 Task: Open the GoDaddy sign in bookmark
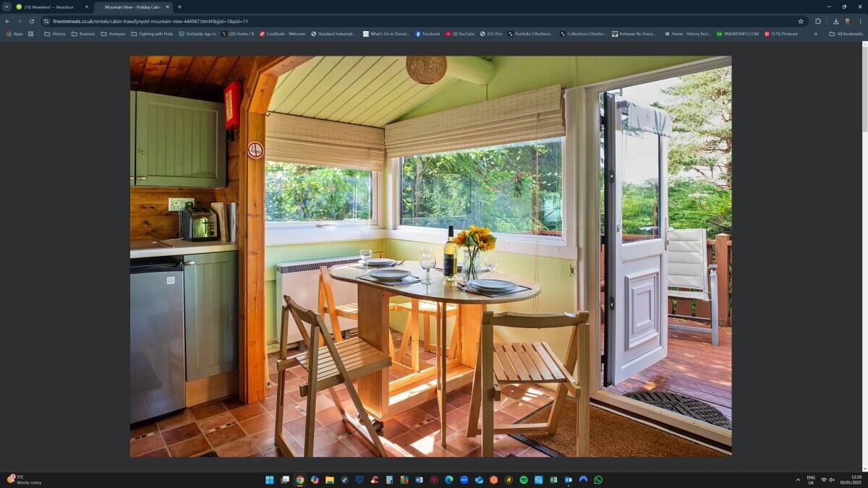(197, 33)
